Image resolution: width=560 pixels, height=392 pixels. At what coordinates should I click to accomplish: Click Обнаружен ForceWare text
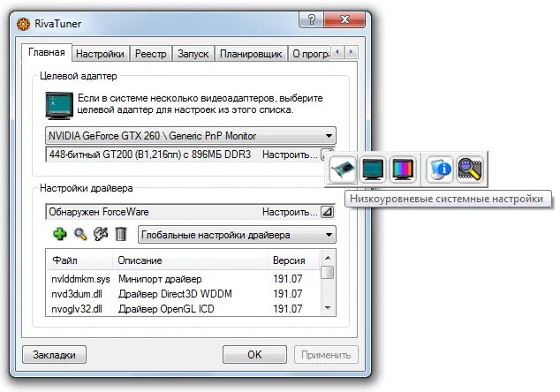[x=99, y=212]
